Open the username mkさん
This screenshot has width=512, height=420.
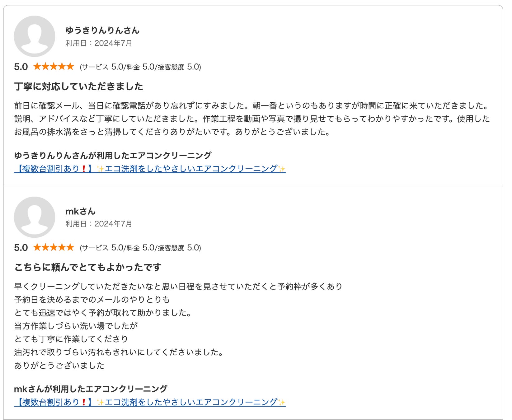(80, 211)
